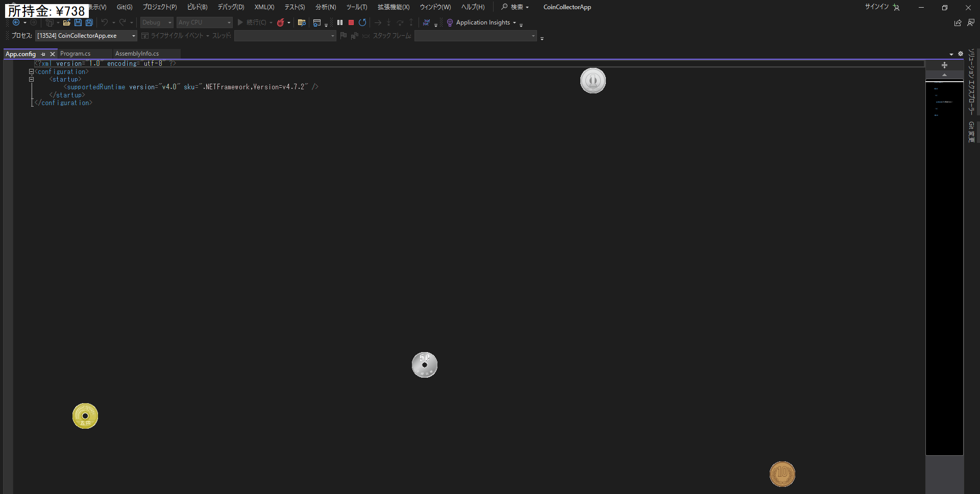Open the 拡張機能(X) menu

[394, 7]
